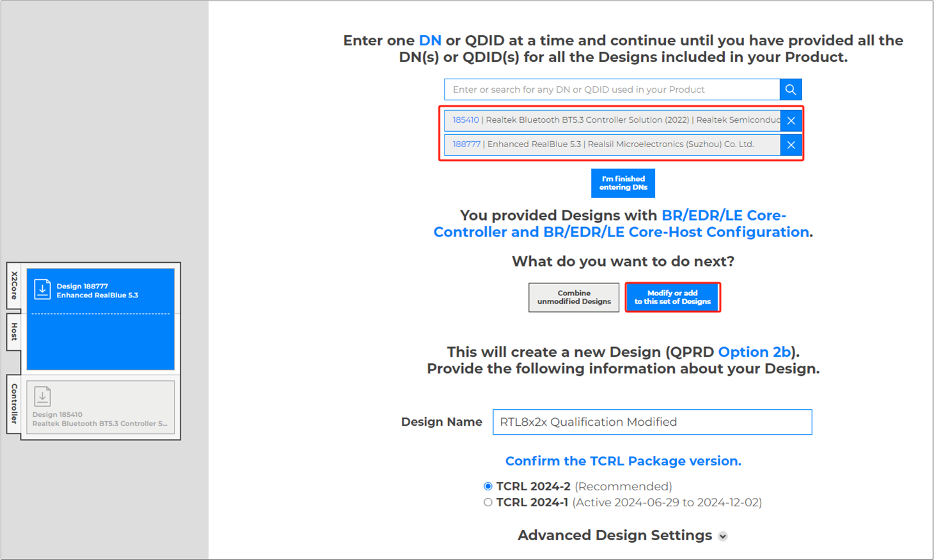Click Confirm the TCRL Package version link
This screenshot has height=560, width=934.
(623, 461)
